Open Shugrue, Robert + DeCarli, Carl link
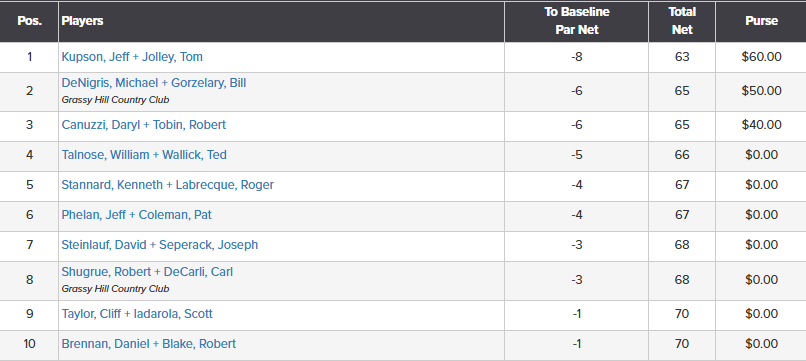This screenshot has height=361, width=806. 147,272
